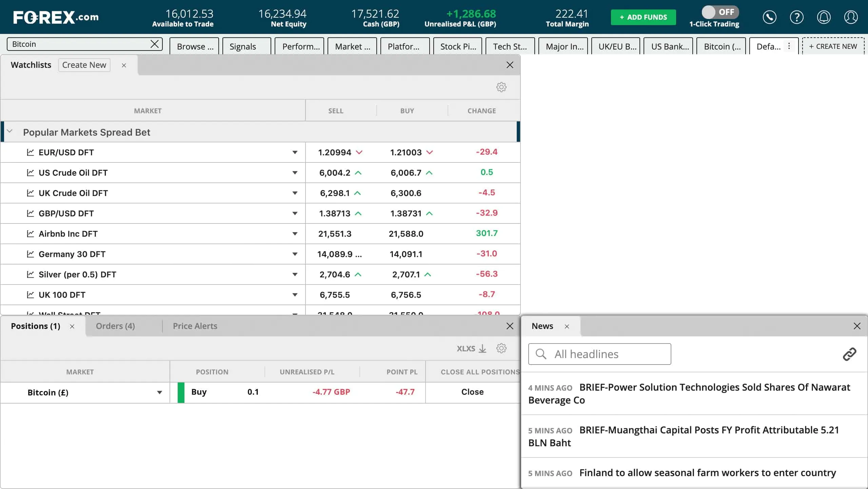Viewport: 868px width, 489px height.
Task: Close the Positions tab
Action: [72, 326]
